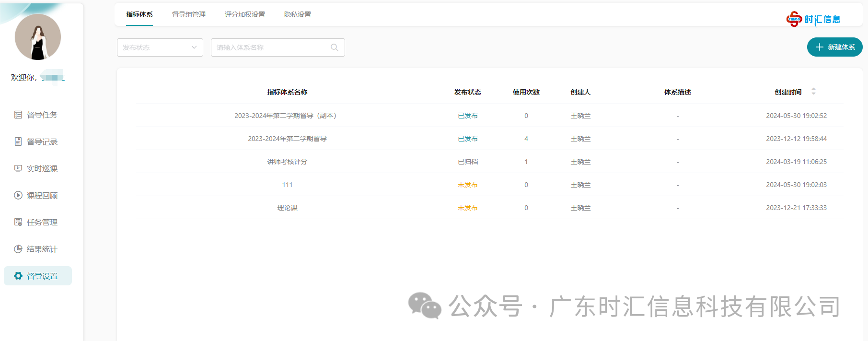Open the 结果统计 pie chart icon
Viewport: 868px width, 341px height.
(x=18, y=249)
